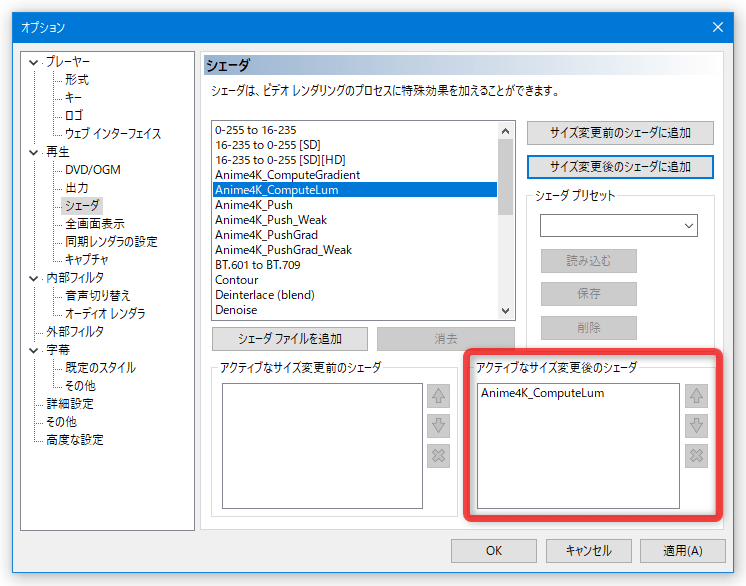746x586 pixels.
Task: Move pre-resize shader down arrow
Action: tap(438, 426)
